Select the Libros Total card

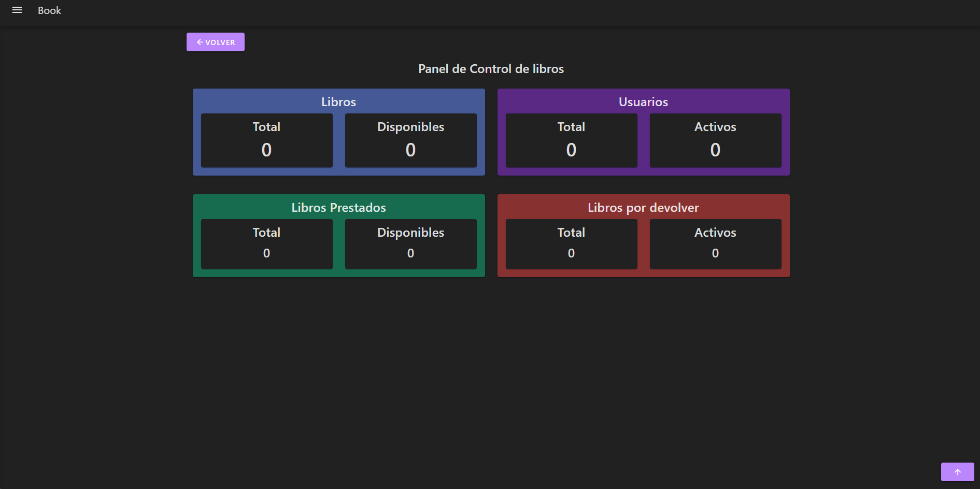267,140
